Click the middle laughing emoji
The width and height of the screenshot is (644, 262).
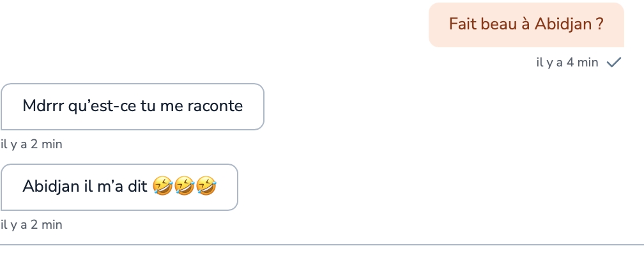click(x=185, y=186)
